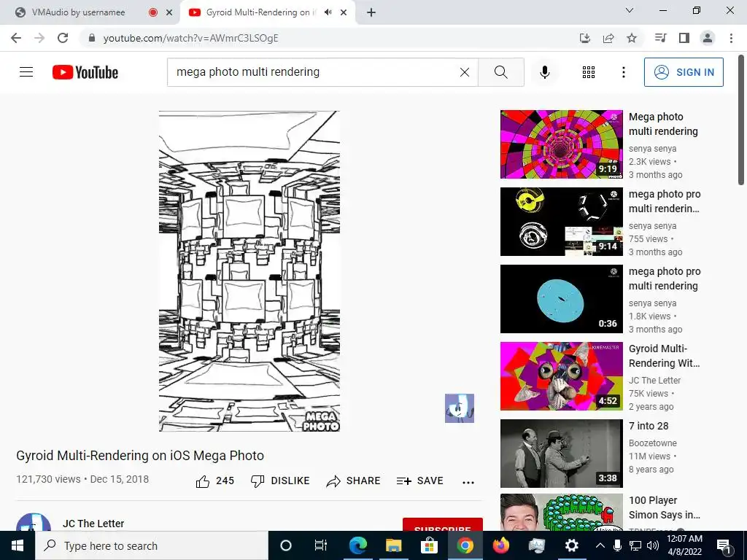Image resolution: width=747 pixels, height=560 pixels.
Task: Mute the Gyroid tab audio icon
Action: 328,12
